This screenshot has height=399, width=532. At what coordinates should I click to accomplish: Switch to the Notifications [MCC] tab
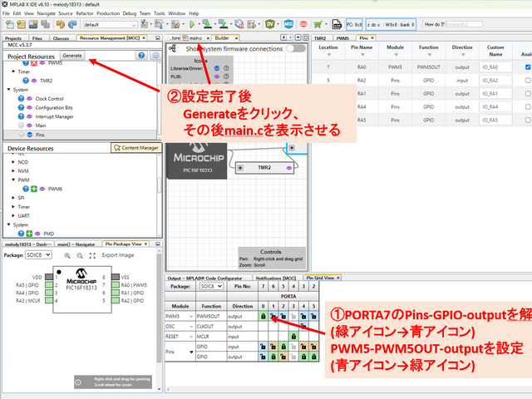coord(275,278)
